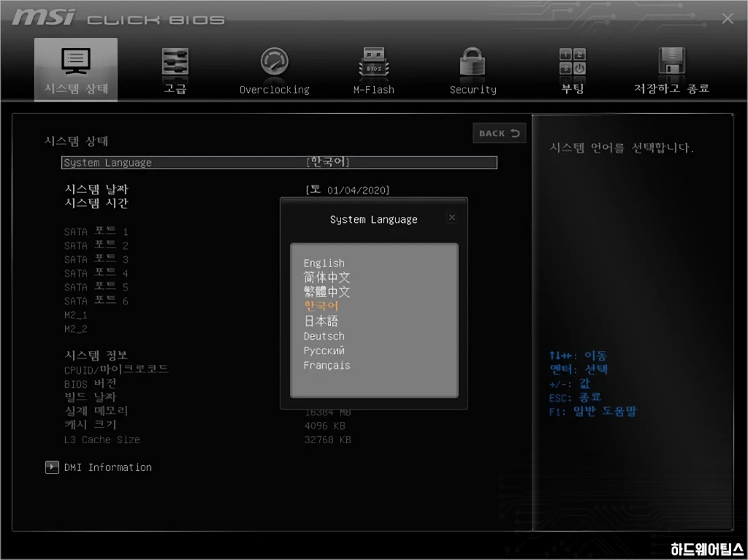Open the System Language field
748x560 pixels.
click(279, 163)
